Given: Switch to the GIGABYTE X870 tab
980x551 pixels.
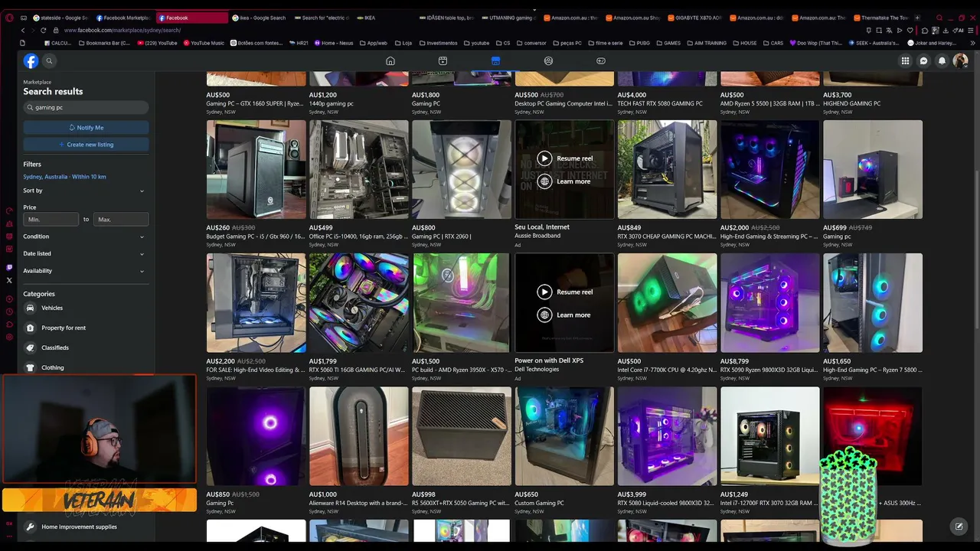Looking at the screenshot, I should coord(694,18).
